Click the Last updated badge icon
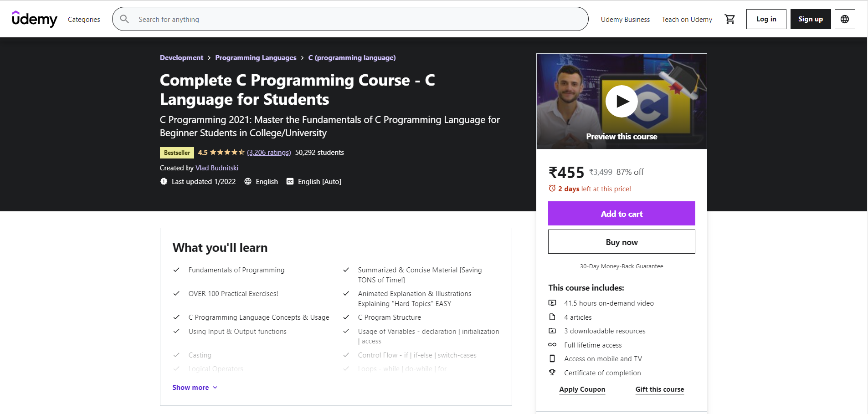Screen dimensions: 868x414 click(164, 181)
